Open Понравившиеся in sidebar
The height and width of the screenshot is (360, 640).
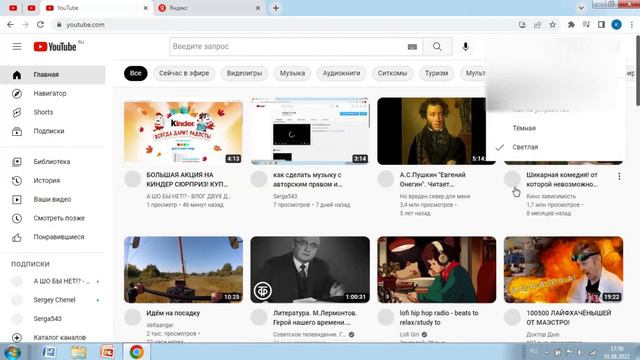tap(53, 237)
